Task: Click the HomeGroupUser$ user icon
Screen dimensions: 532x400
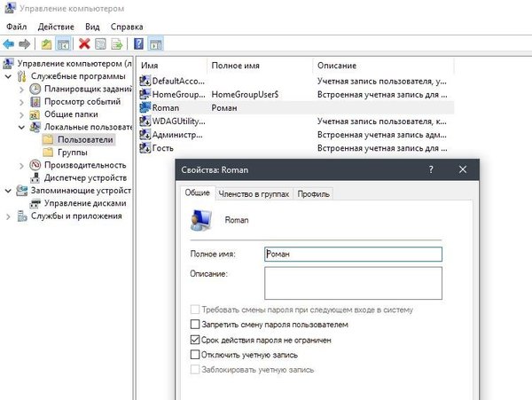Action: (145, 94)
